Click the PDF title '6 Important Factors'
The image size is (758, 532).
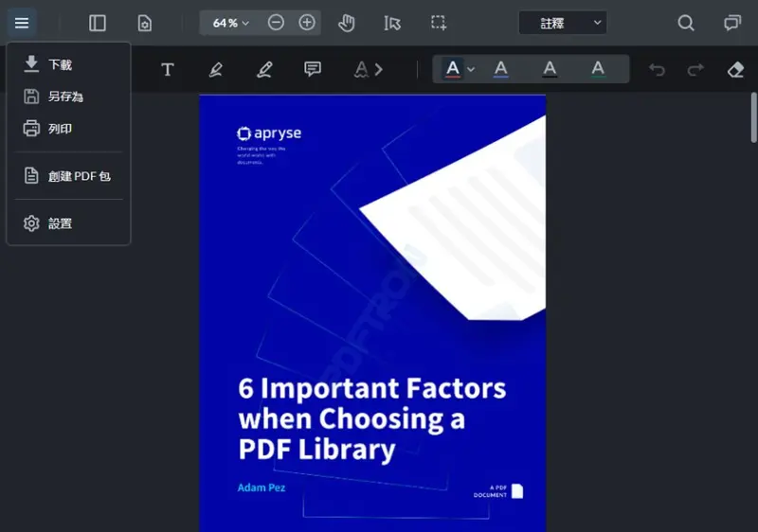371,388
